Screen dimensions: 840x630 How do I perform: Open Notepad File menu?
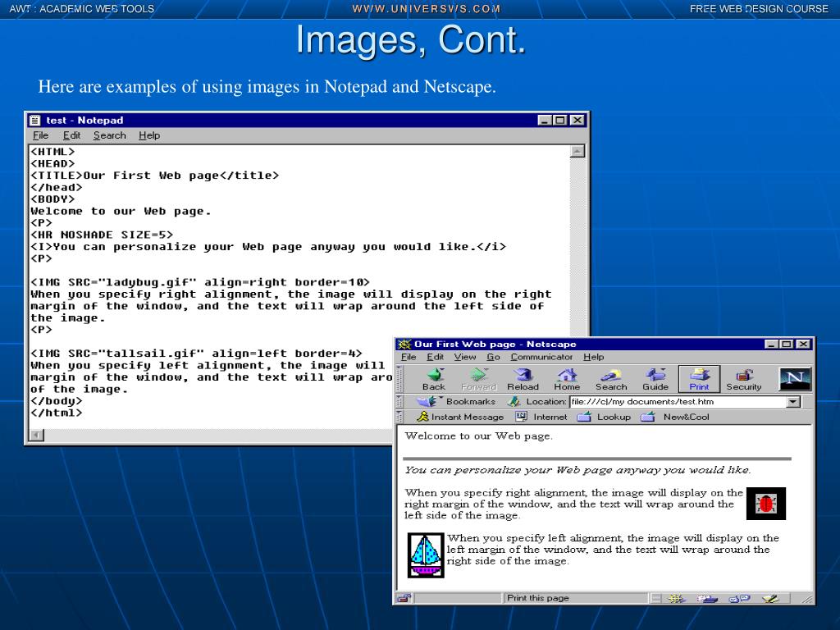click(41, 135)
